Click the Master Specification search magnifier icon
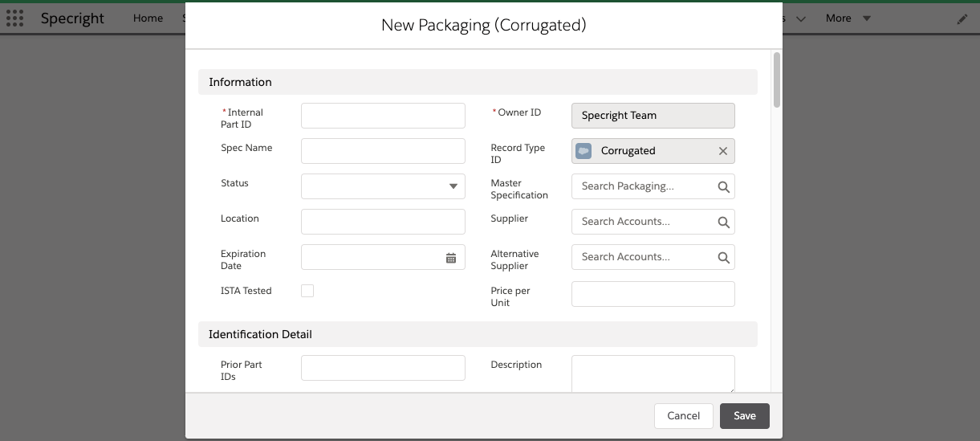This screenshot has width=980, height=441. click(x=723, y=186)
